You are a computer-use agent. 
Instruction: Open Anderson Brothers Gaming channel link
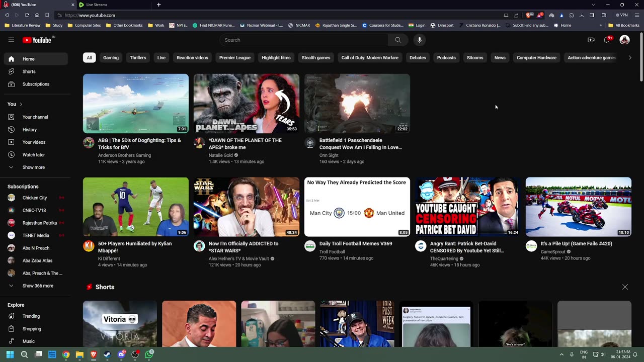(124, 155)
